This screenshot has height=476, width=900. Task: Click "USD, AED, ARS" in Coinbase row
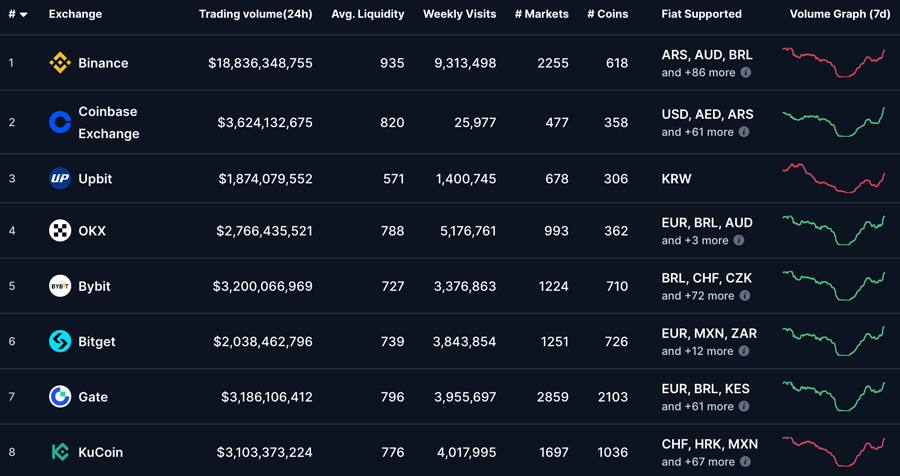707,114
